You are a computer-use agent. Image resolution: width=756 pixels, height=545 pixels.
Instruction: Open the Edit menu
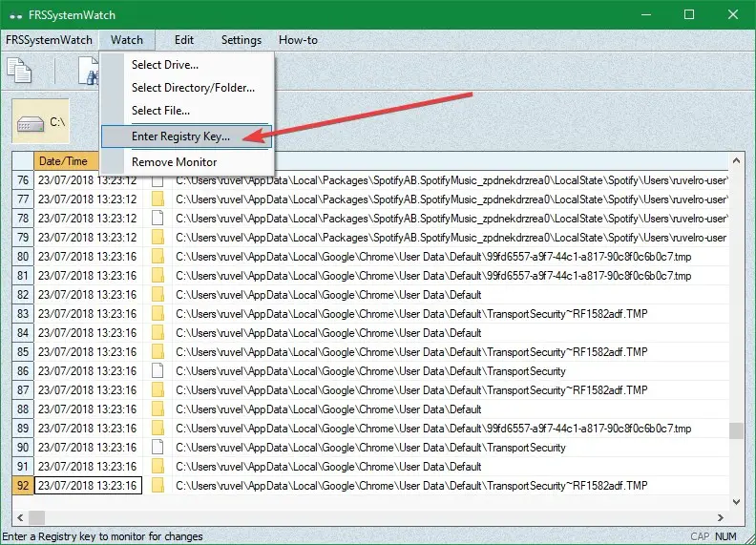pos(184,40)
